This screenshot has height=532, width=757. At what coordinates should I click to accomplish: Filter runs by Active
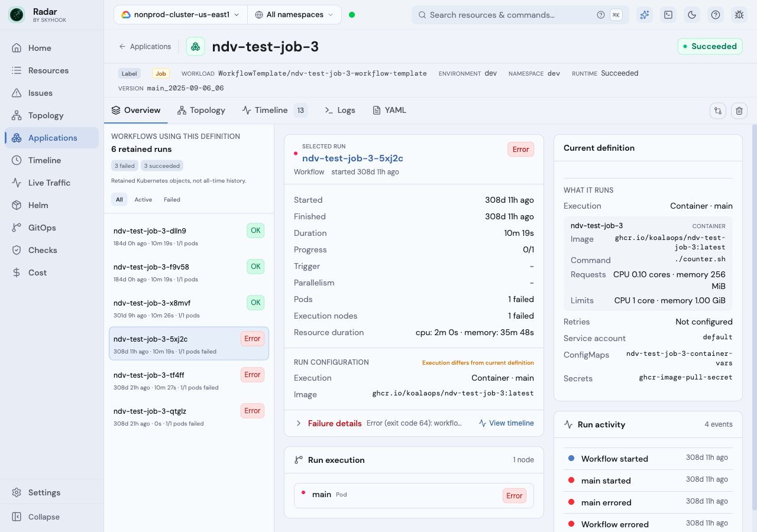143,200
